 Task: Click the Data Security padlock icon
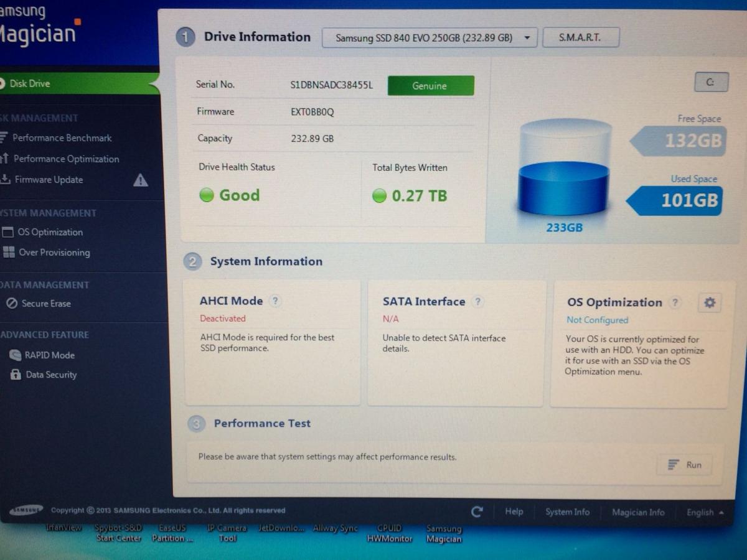(x=16, y=375)
